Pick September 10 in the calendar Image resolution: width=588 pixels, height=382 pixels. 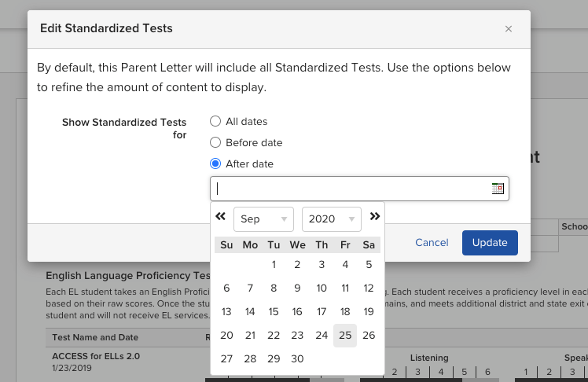[322, 288]
